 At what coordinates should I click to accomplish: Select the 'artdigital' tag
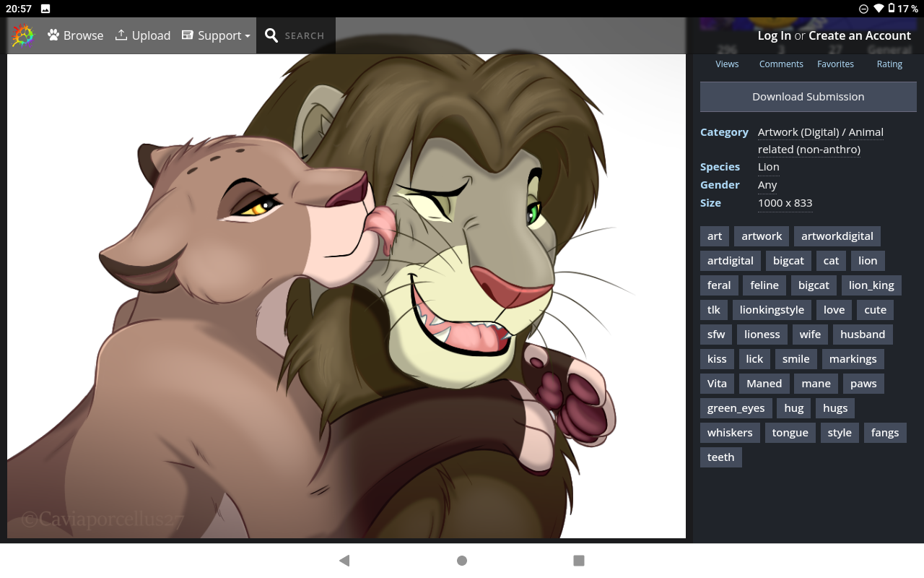731,261
